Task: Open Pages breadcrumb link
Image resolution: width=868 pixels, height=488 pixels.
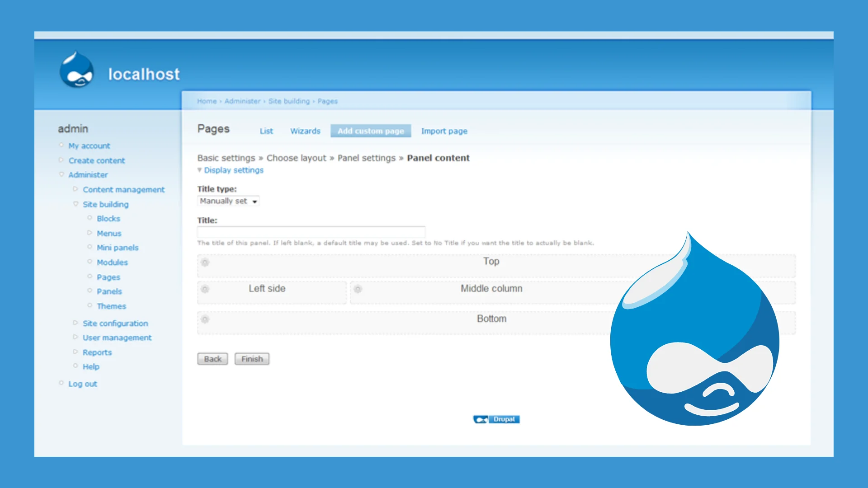Action: point(327,101)
